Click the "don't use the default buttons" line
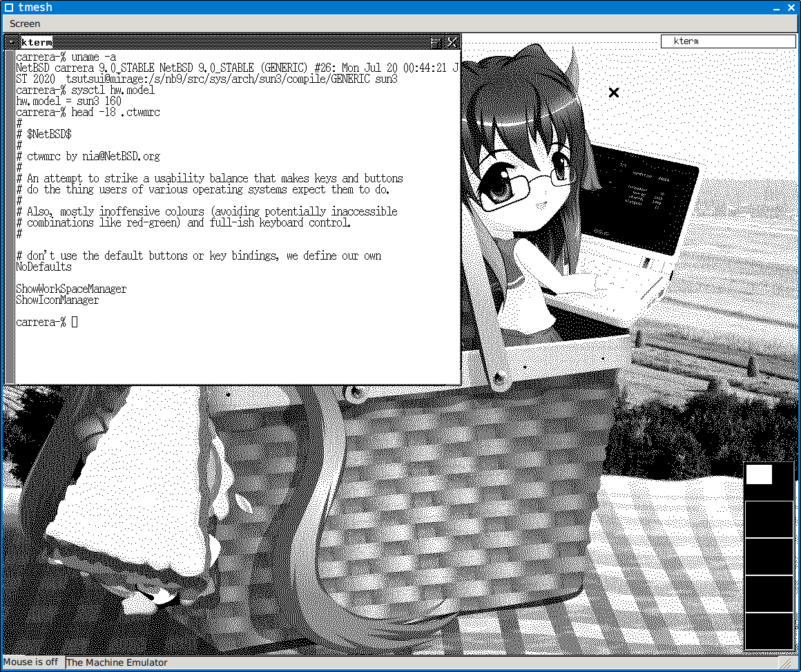801x672 pixels. pyautogui.click(x=199, y=256)
